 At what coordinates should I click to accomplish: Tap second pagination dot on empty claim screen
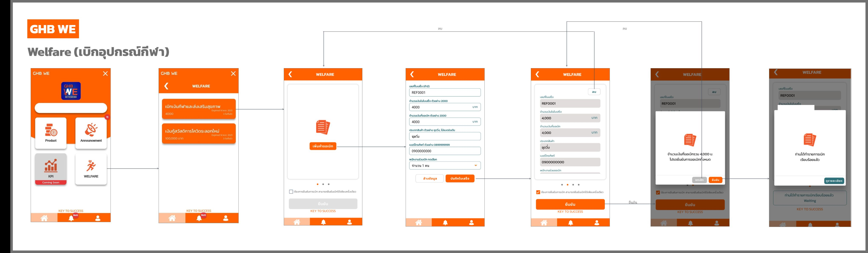point(323,184)
